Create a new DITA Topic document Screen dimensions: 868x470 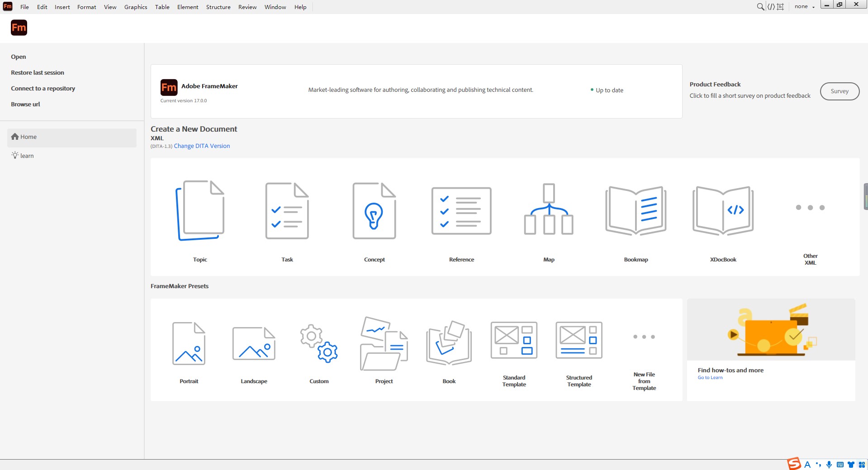pos(200,211)
